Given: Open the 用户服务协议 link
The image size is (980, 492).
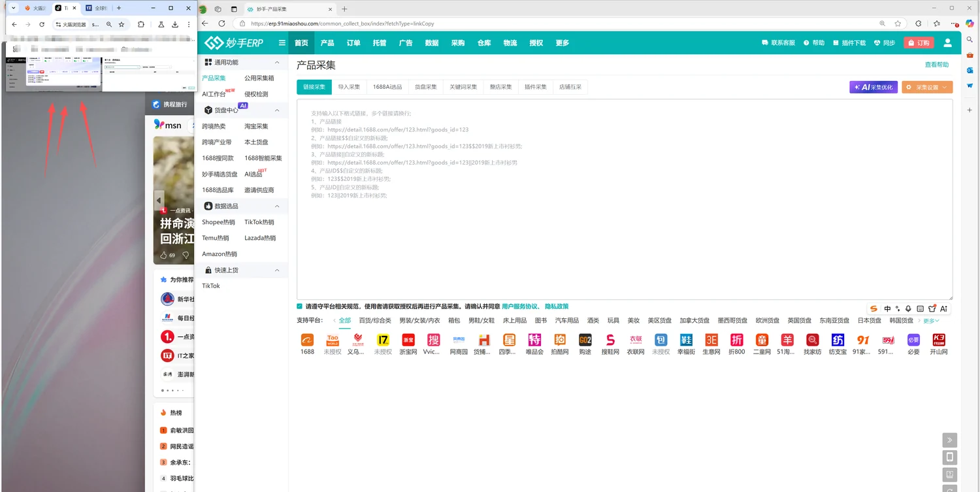Looking at the screenshot, I should coord(520,306).
